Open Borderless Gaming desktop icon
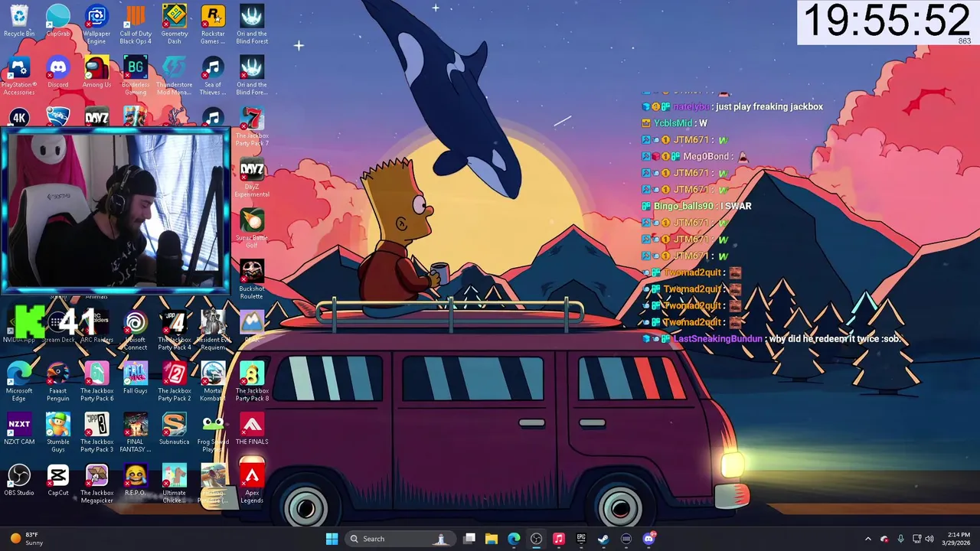This screenshot has height=551, width=980. point(136,76)
